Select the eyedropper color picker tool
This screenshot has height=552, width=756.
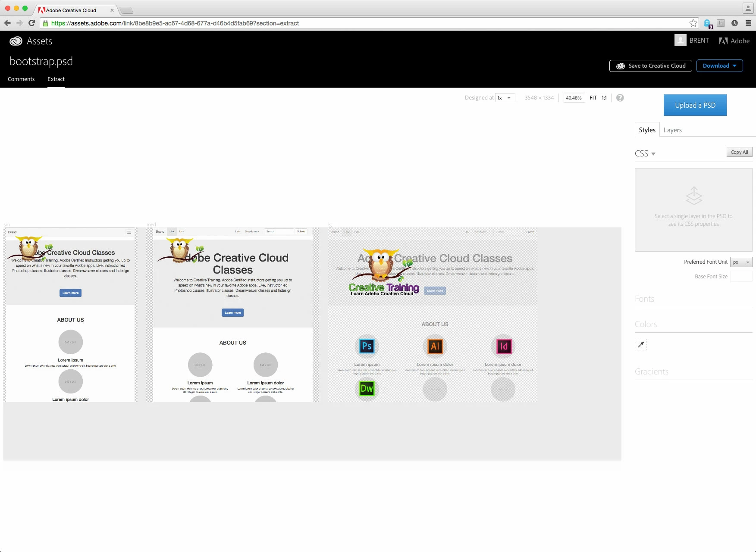click(641, 344)
